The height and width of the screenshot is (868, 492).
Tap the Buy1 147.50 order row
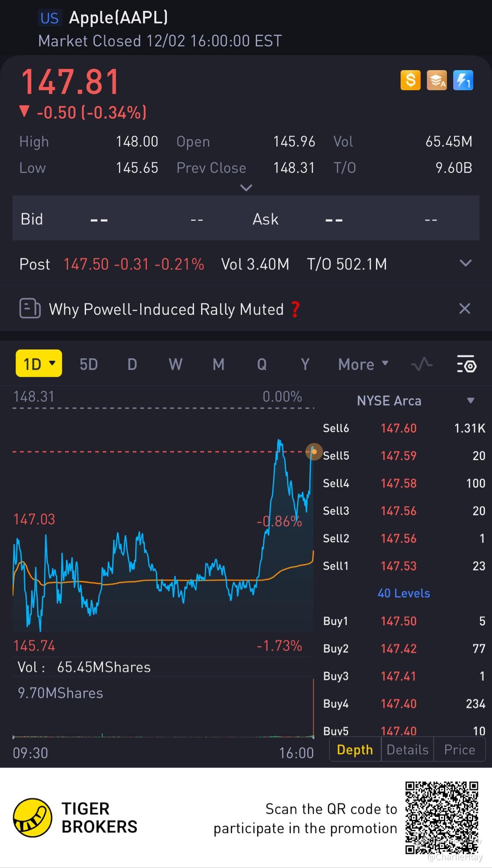pyautogui.click(x=404, y=621)
